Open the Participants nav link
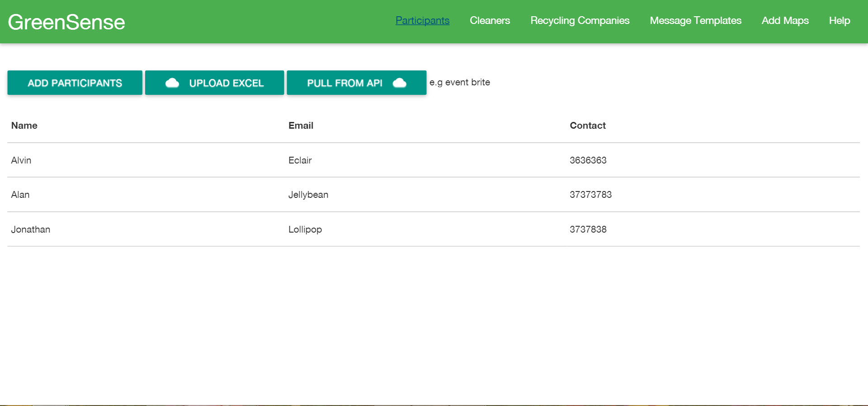This screenshot has height=406, width=868. coord(422,20)
